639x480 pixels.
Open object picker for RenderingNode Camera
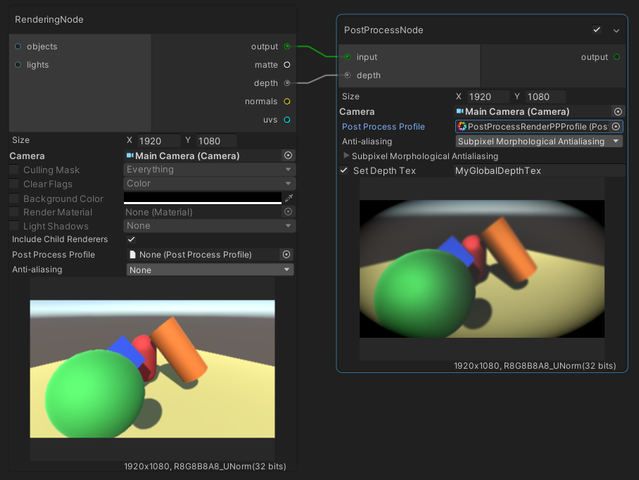click(288, 156)
